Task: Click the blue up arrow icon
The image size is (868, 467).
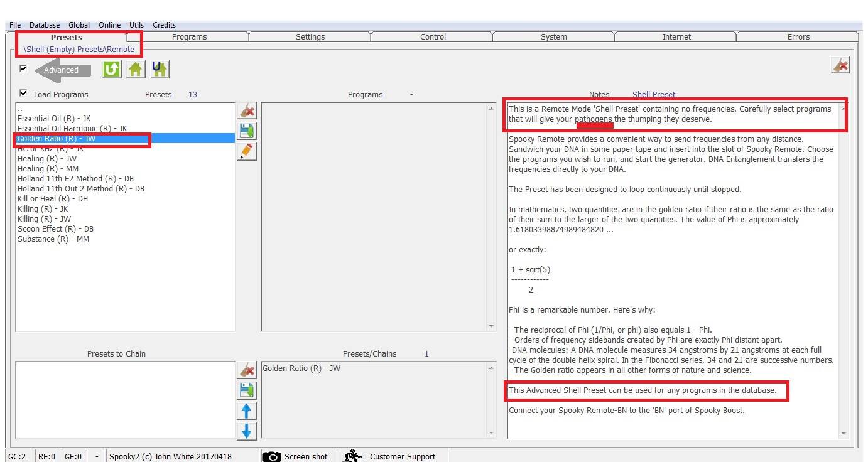Action: coord(247,411)
